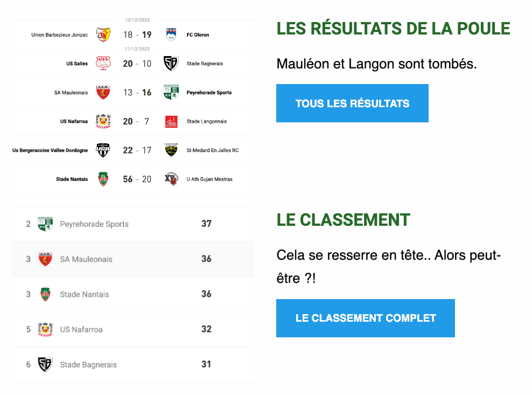Click the US Salles logo in results
This screenshot has width=532, height=395.
[103, 64]
